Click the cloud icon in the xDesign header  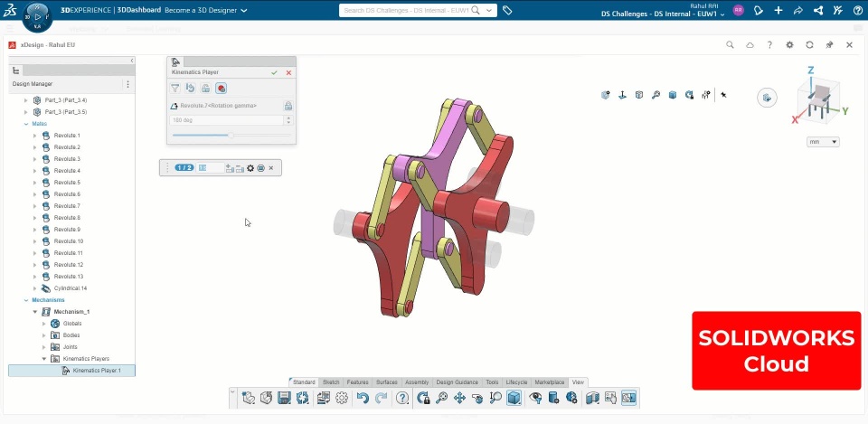tap(750, 45)
